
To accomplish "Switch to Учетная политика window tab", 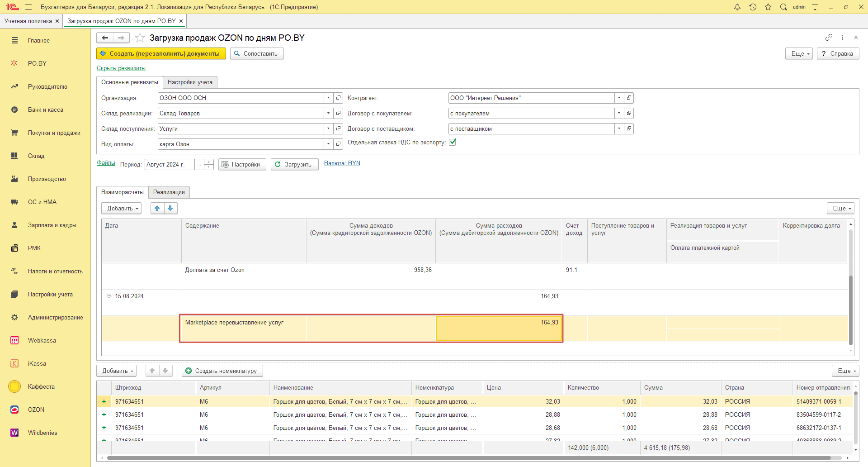I will click(28, 21).
